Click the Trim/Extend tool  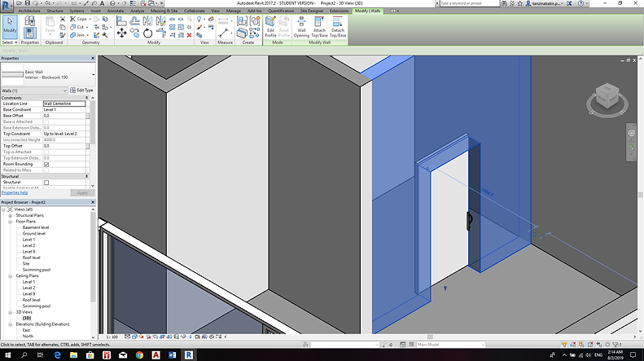tap(160, 33)
